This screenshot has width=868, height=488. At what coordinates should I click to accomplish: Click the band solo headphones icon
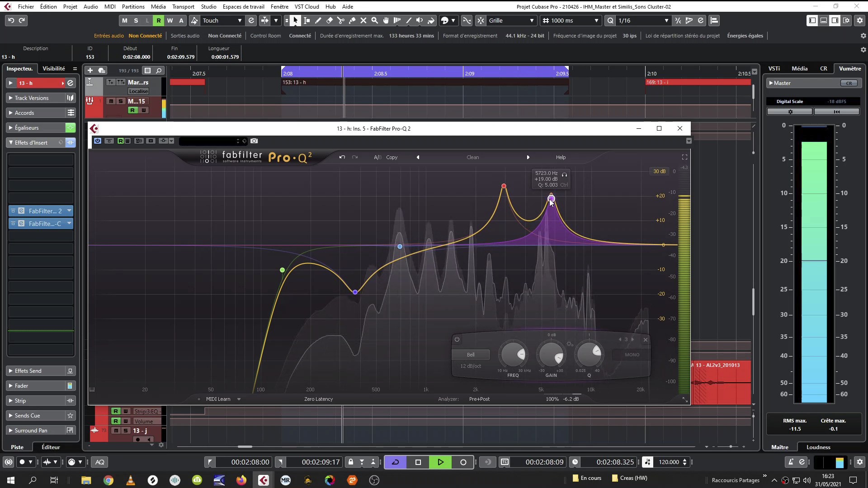coord(564,174)
